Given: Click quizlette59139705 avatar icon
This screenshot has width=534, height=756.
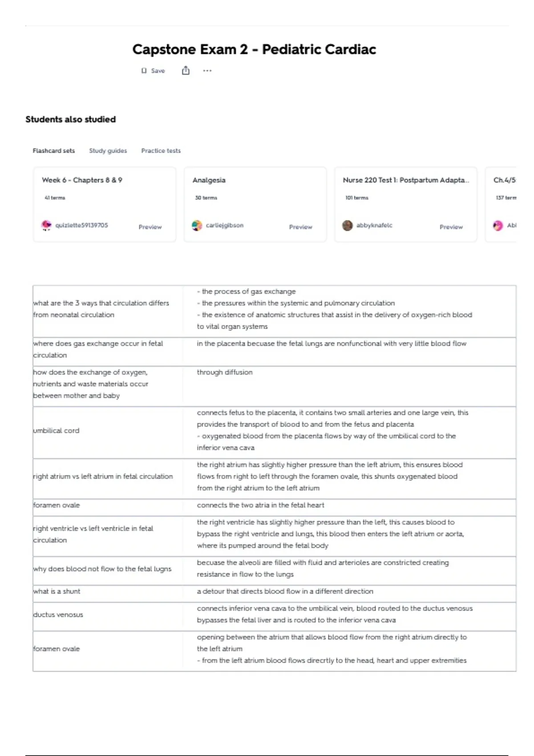Looking at the screenshot, I should pos(46,225).
